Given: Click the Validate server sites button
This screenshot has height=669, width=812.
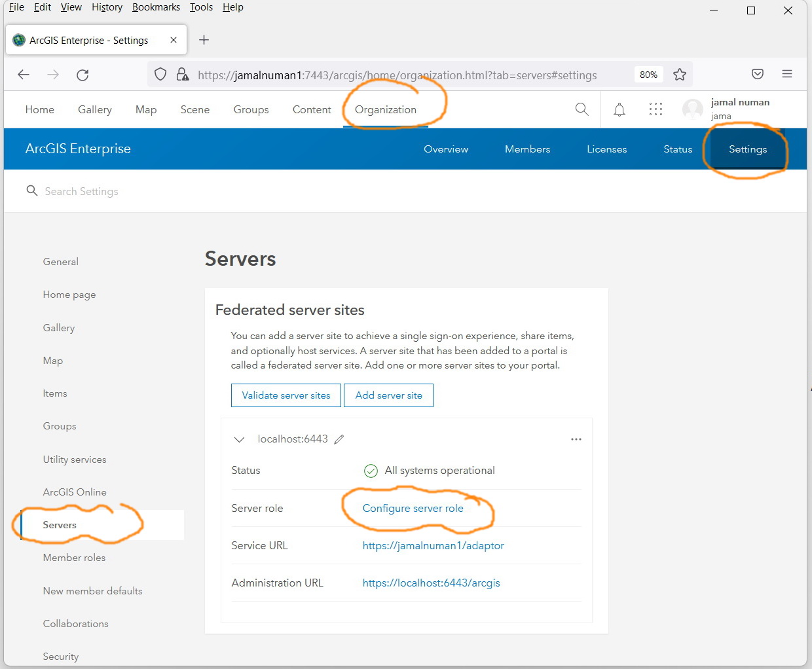Looking at the screenshot, I should tap(286, 395).
